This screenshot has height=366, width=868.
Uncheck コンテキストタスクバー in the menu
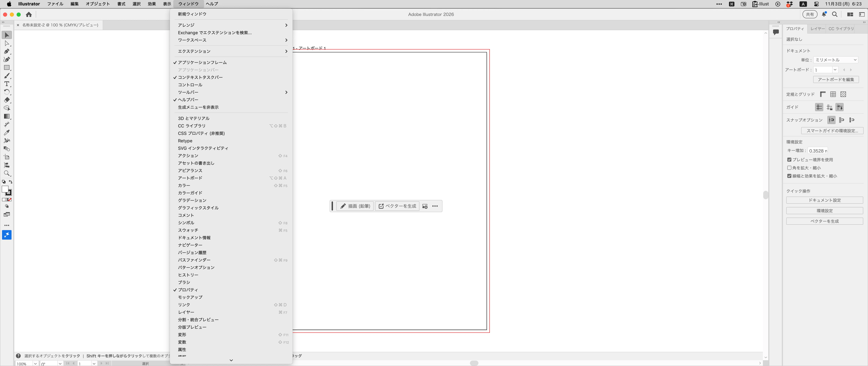[231, 77]
